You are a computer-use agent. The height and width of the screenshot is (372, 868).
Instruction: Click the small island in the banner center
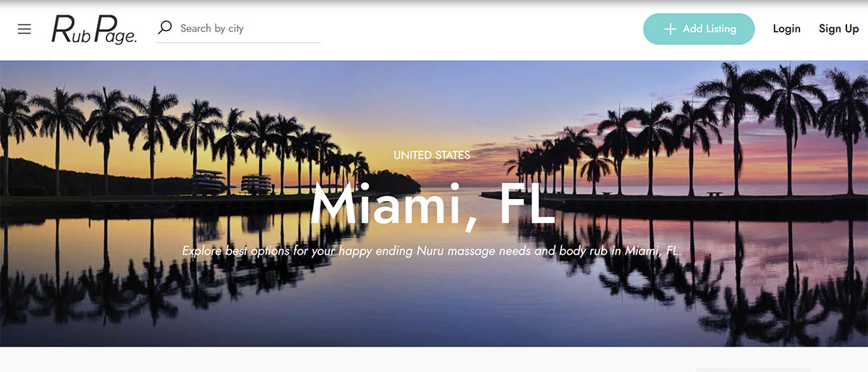click(394, 181)
